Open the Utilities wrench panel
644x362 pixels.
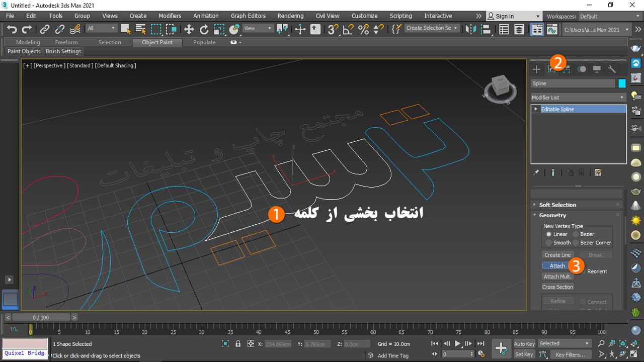(612, 69)
